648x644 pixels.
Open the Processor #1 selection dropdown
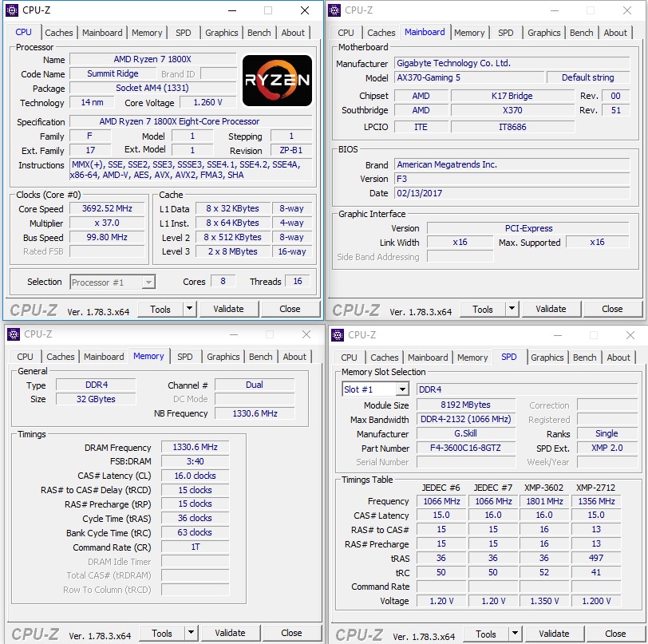pos(148,282)
